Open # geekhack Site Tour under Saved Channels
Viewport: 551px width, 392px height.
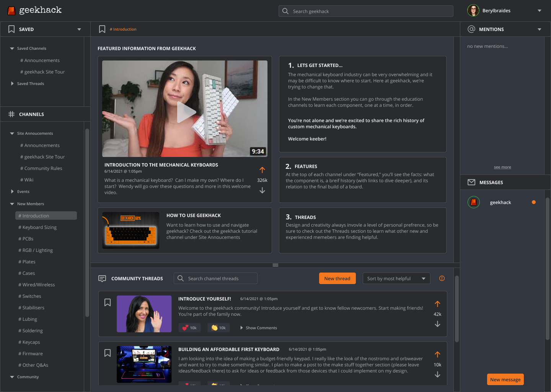42,72
